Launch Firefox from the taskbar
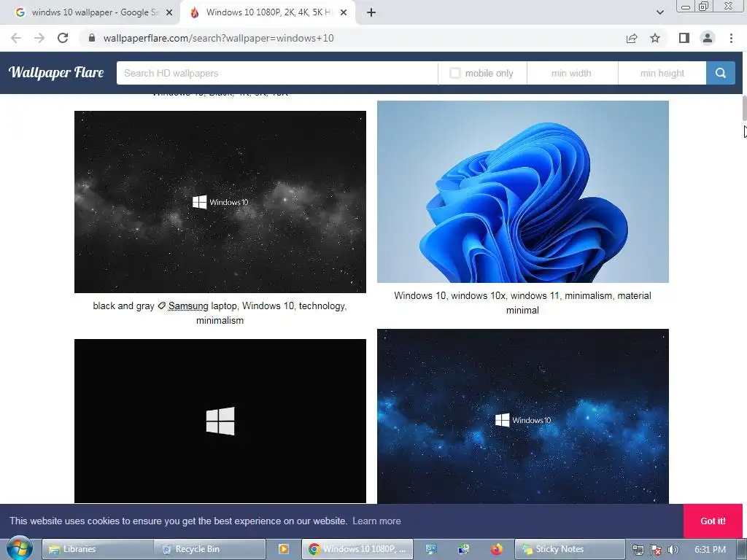Image resolution: width=747 pixels, height=560 pixels. pos(496,549)
